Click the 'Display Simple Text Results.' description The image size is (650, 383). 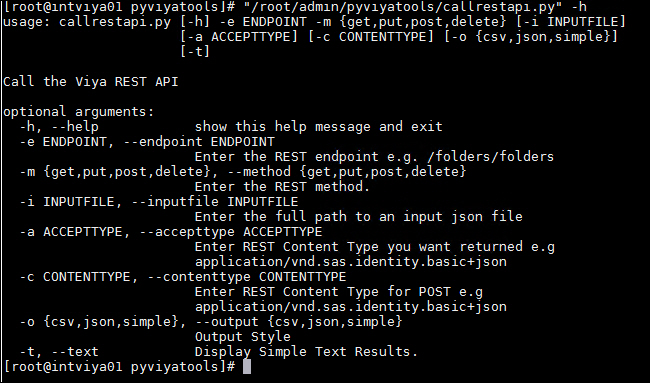[x=307, y=352]
